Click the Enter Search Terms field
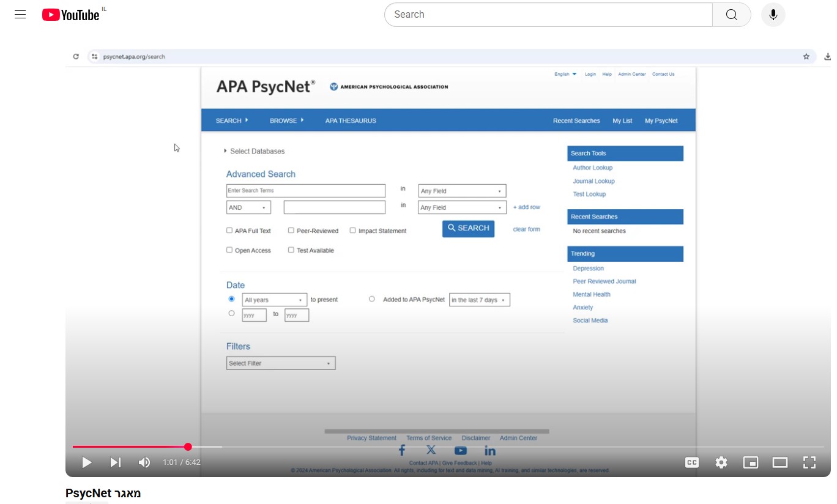 pos(306,191)
